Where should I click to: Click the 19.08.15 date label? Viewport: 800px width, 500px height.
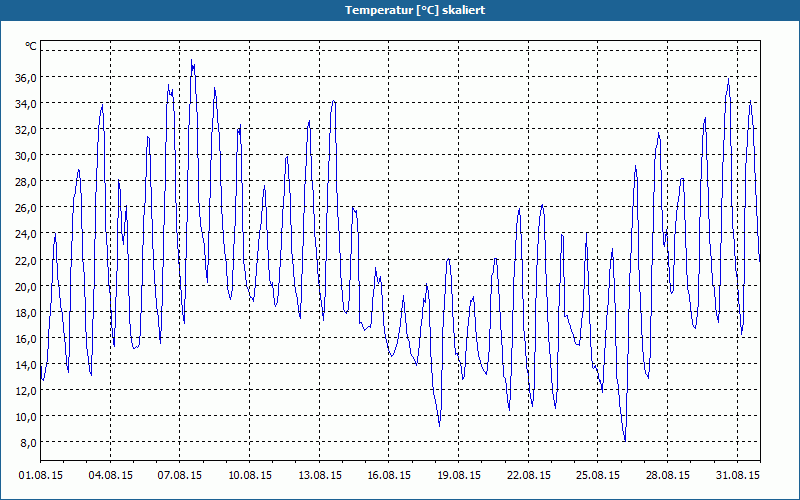459,475
